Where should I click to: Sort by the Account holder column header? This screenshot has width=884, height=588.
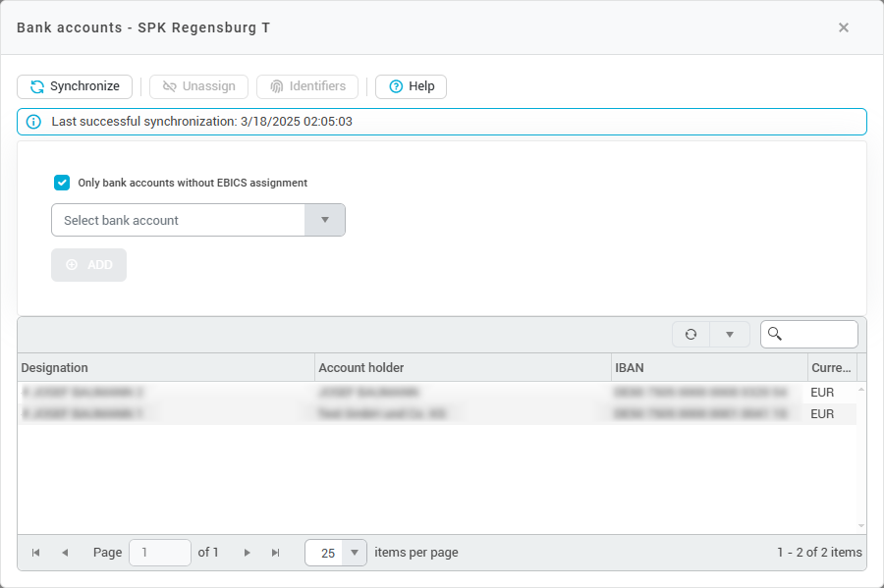pos(361,368)
